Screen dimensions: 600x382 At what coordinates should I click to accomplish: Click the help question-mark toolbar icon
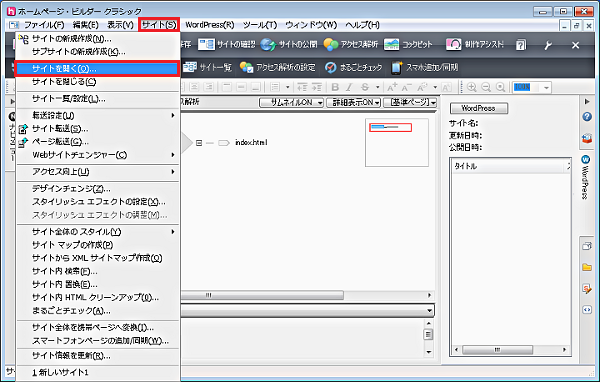pos(521,45)
